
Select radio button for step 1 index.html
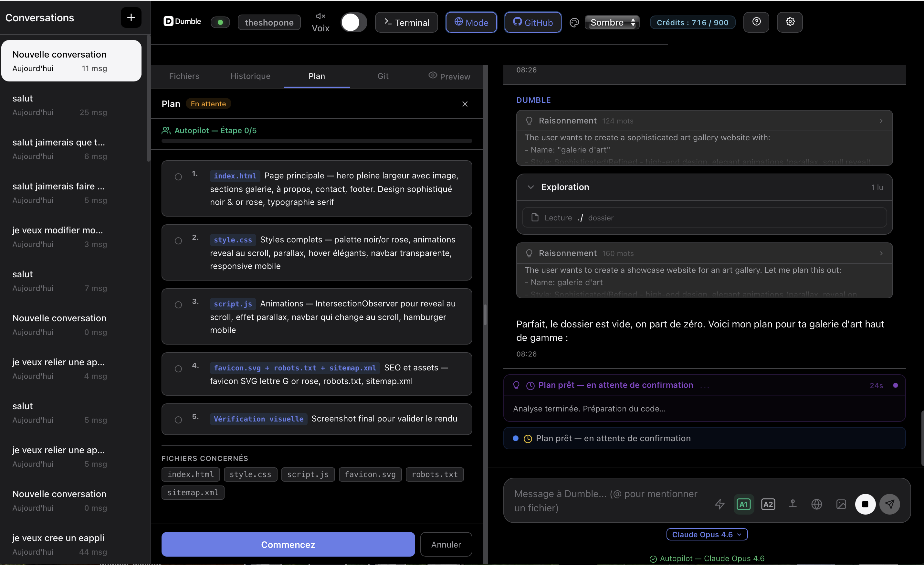pyautogui.click(x=178, y=177)
